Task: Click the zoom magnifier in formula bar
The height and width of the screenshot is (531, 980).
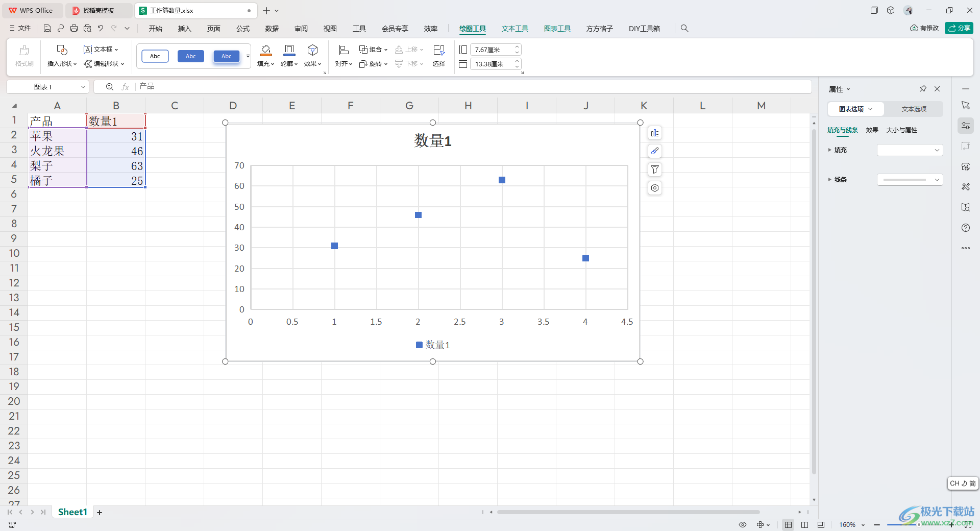Action: [x=110, y=87]
